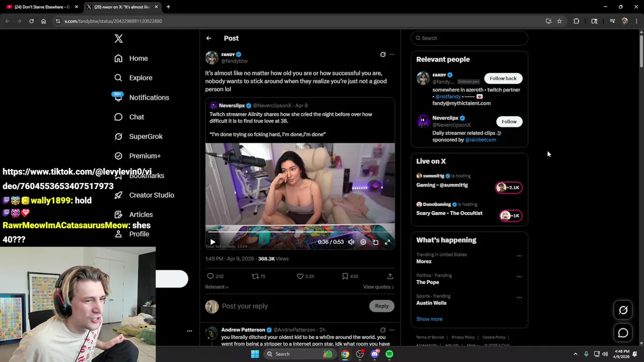Follow Neverclipx in Relevant people
This screenshot has width=644, height=362.
[509, 122]
